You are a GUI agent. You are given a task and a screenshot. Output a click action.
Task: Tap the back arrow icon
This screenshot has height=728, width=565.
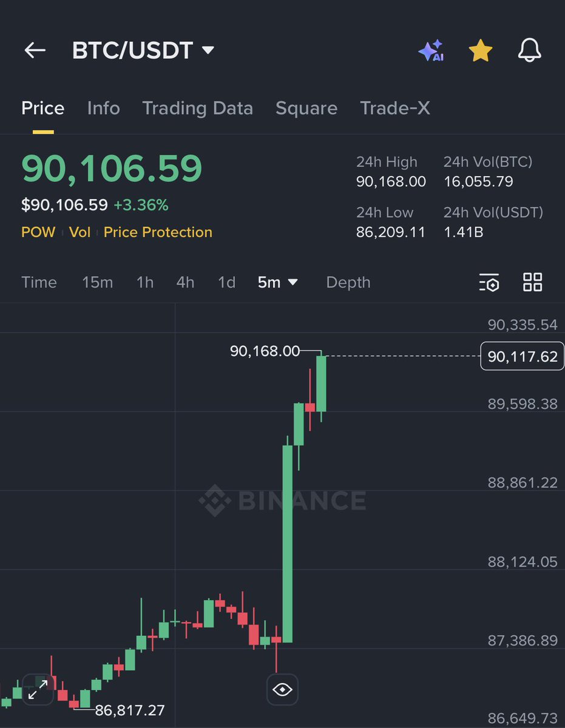coord(35,50)
